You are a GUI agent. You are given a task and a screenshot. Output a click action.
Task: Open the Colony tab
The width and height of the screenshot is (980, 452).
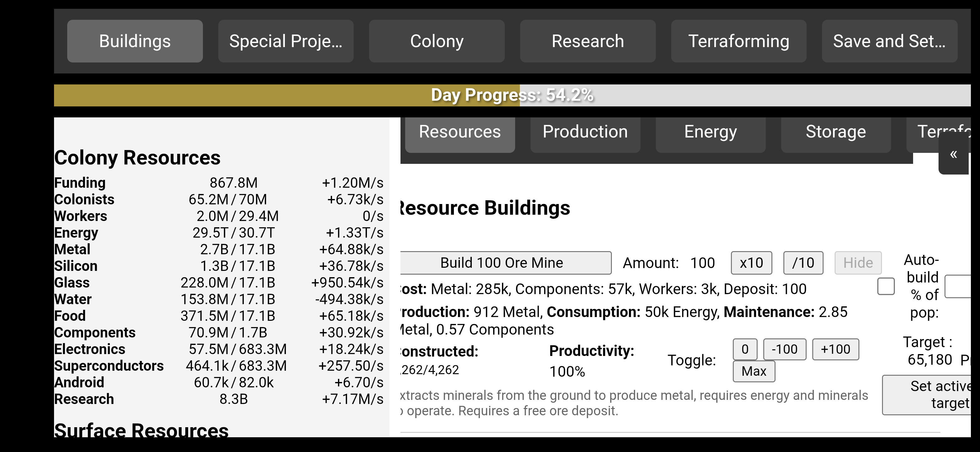click(436, 41)
